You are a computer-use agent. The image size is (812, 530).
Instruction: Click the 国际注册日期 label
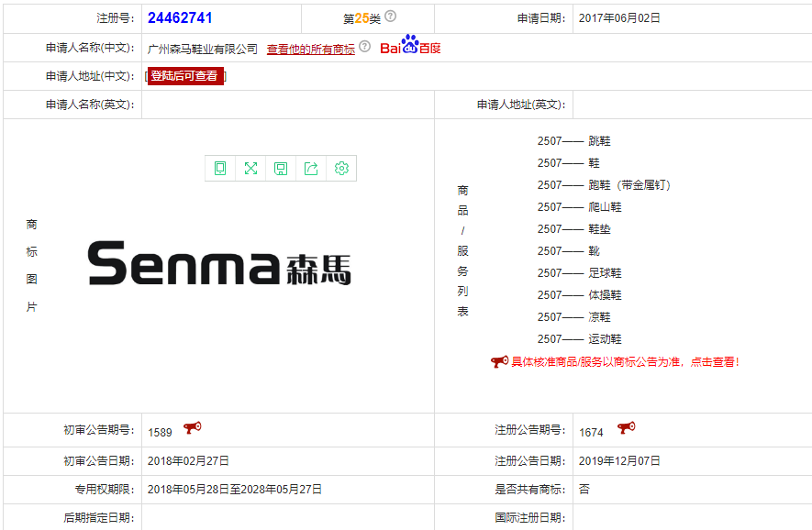(x=529, y=517)
